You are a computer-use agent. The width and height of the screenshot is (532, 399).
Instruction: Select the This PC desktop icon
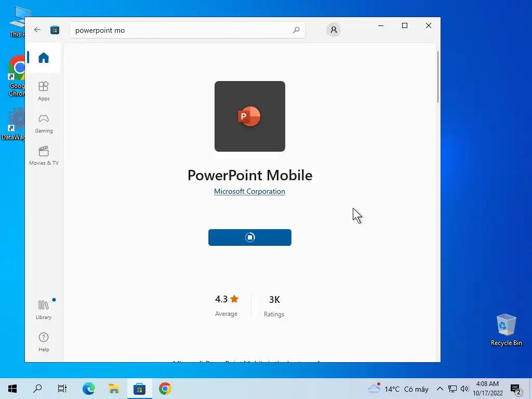[x=17, y=21]
